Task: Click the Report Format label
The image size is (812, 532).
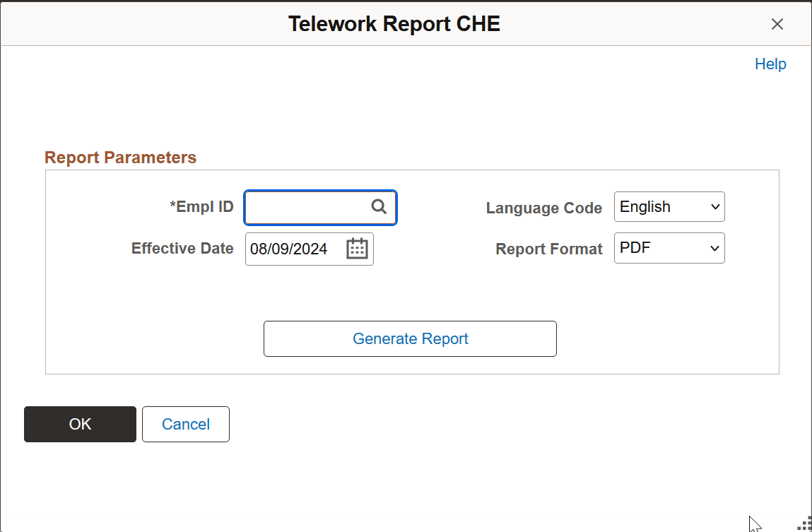Action: click(x=548, y=249)
